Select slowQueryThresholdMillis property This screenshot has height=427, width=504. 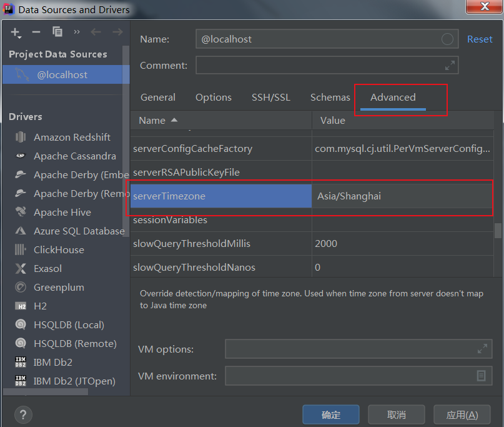coord(221,244)
